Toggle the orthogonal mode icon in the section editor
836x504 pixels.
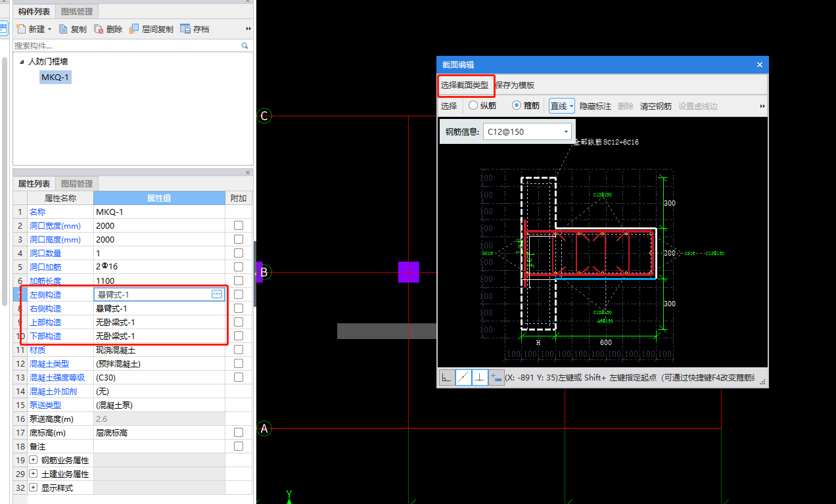point(447,377)
